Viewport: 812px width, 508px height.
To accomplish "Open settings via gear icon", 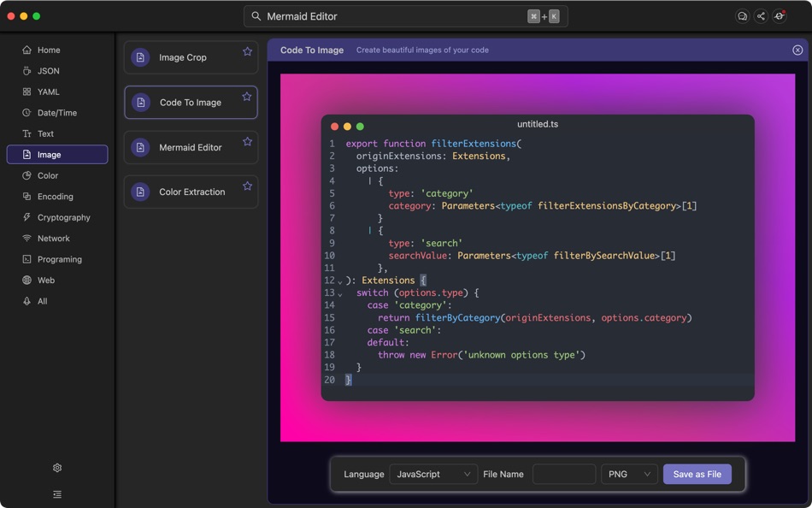I will tap(57, 468).
